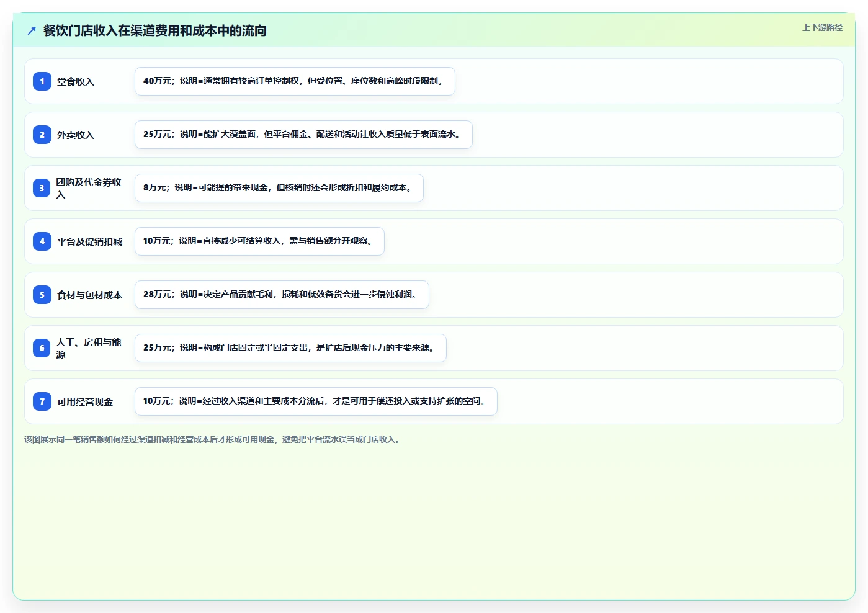Select the 团购及代金券收入 label
The image size is (868, 613).
coord(89,188)
